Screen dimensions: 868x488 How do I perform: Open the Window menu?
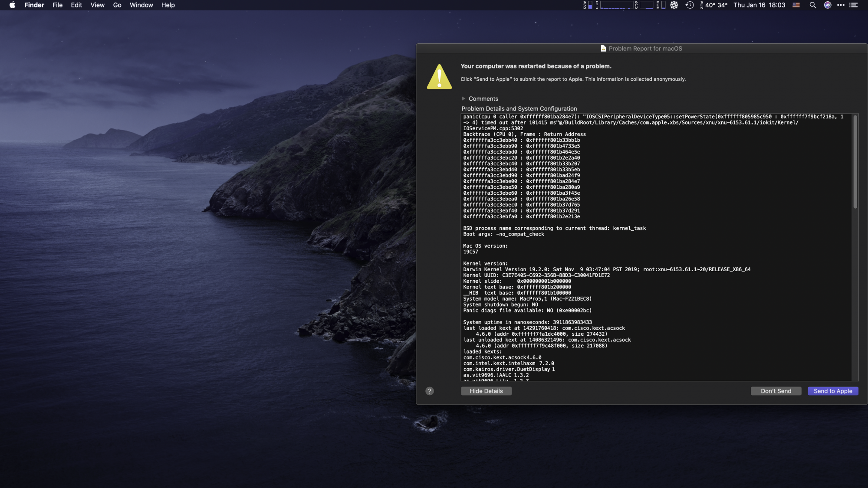point(141,5)
